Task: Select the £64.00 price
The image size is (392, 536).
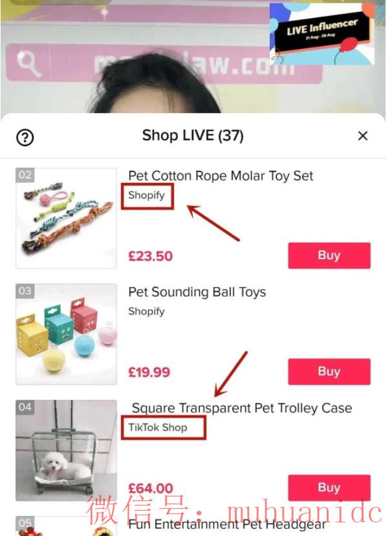Action: click(151, 488)
